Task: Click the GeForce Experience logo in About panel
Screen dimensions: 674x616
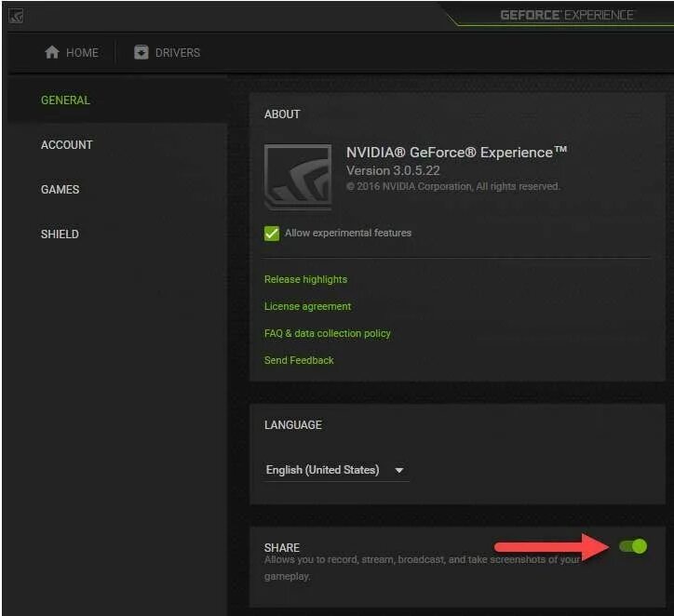Action: tap(298, 177)
